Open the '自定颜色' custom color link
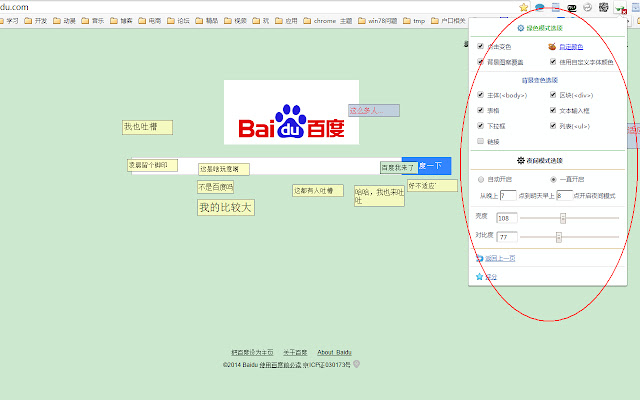The image size is (640, 400). pos(571,47)
